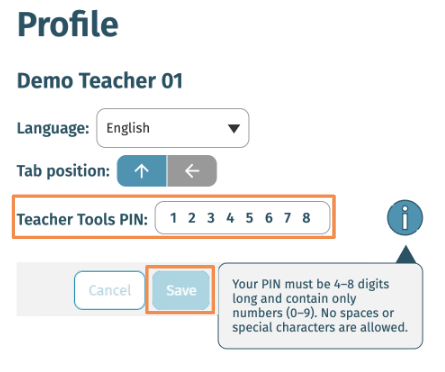Image resolution: width=445 pixels, height=372 pixels.
Task: Open the Language dropdown
Action: tap(173, 128)
